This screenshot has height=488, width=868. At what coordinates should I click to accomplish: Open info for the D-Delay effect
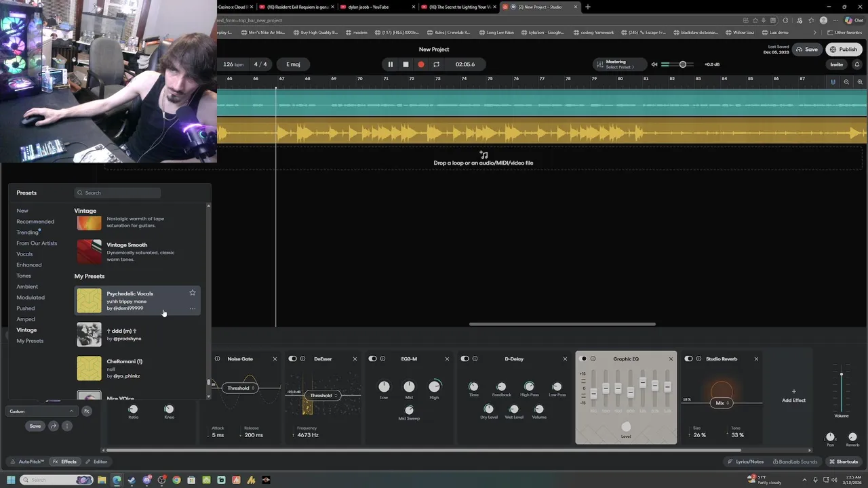(x=475, y=359)
